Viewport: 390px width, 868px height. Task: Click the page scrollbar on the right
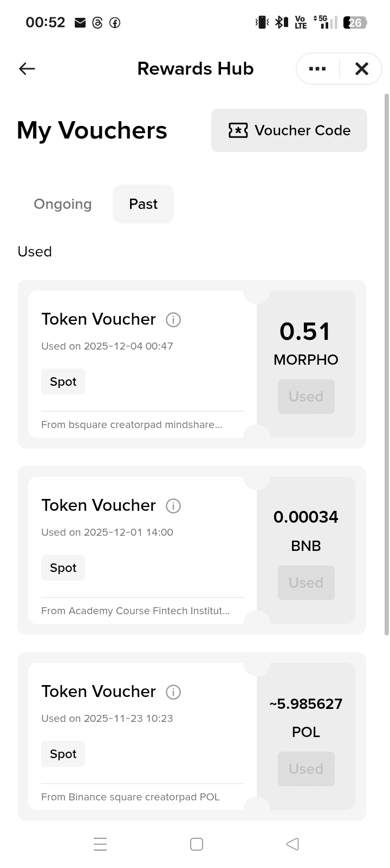coord(386,363)
